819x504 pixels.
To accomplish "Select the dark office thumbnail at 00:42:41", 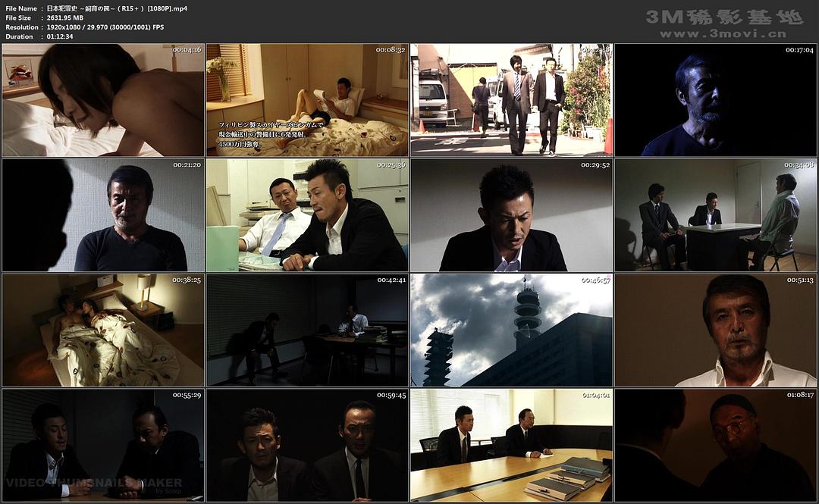I will coord(307,330).
